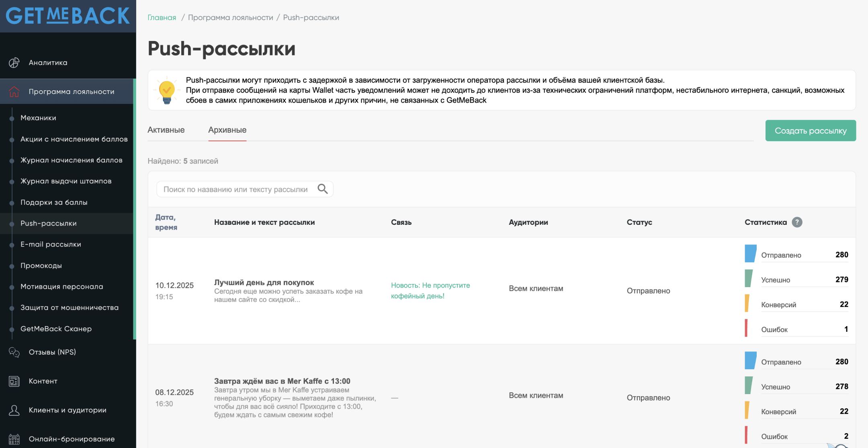Screen dimensions: 868x448
Task: Click the clients and audiences person icon
Action: coord(14,410)
